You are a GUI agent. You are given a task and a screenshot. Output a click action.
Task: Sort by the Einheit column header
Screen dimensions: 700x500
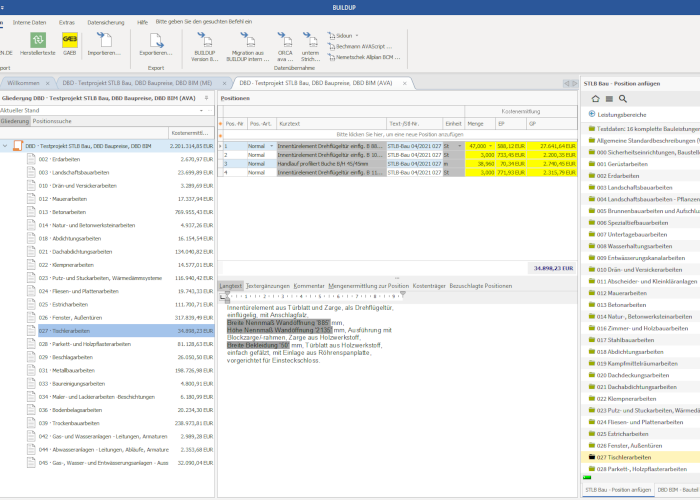[453, 124]
